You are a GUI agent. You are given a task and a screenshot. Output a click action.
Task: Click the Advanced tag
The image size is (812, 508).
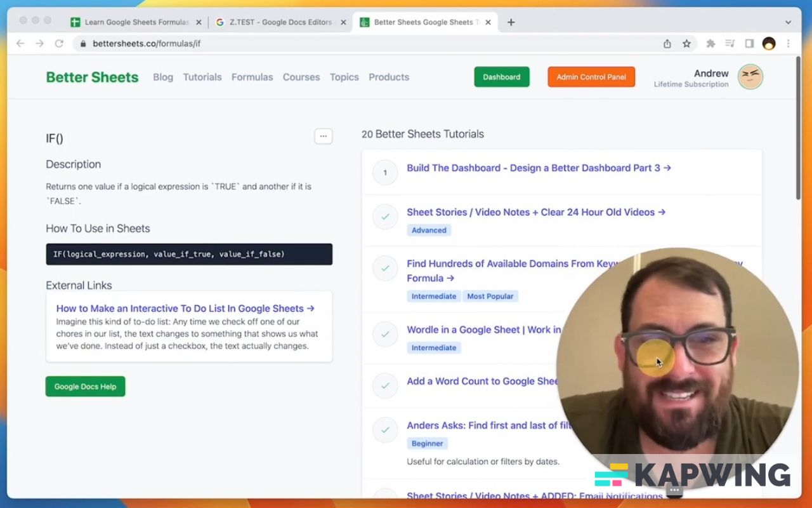coord(429,231)
